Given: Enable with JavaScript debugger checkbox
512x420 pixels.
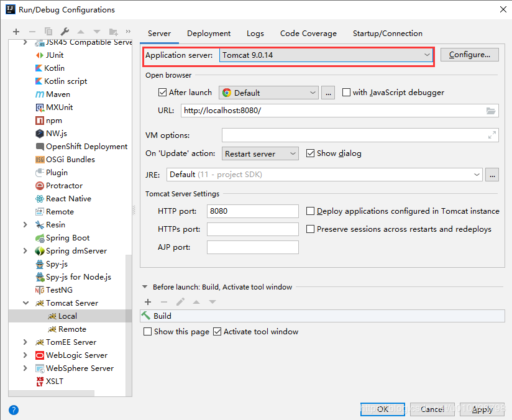Looking at the screenshot, I should (347, 93).
